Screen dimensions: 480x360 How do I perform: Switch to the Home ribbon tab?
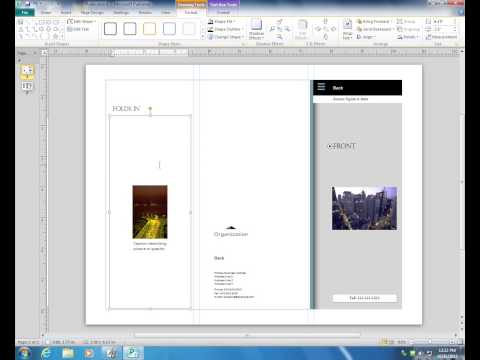pyautogui.click(x=46, y=12)
